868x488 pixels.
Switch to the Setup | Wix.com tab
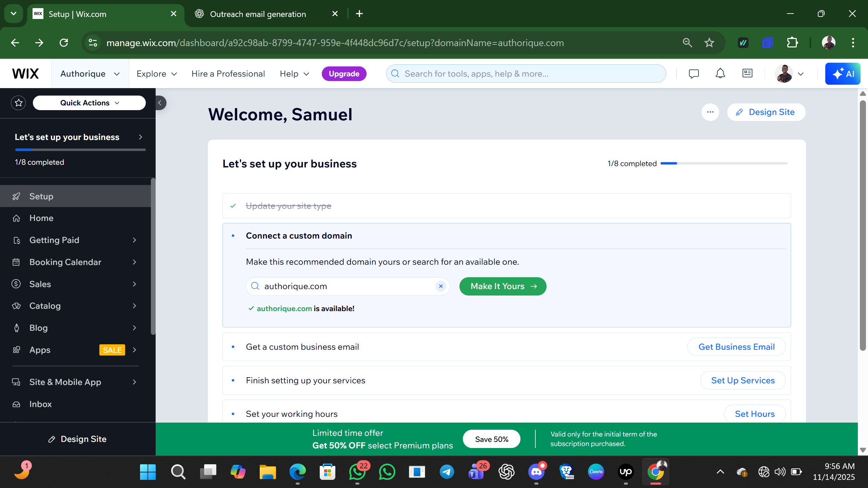[105, 14]
